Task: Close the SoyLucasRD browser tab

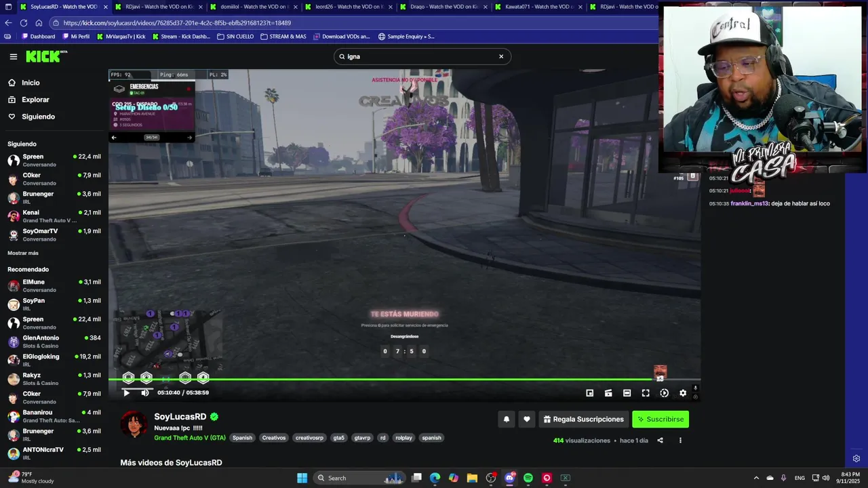Action: (x=105, y=7)
